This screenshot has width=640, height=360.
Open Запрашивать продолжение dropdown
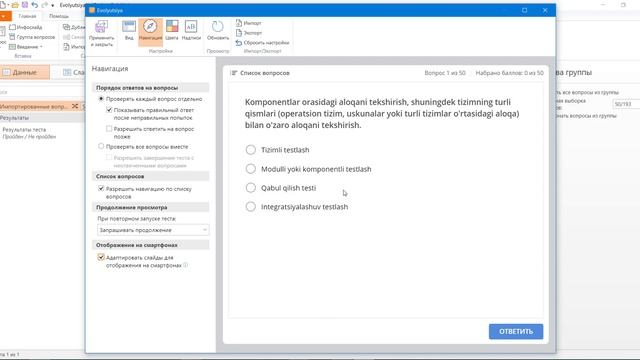point(153,230)
